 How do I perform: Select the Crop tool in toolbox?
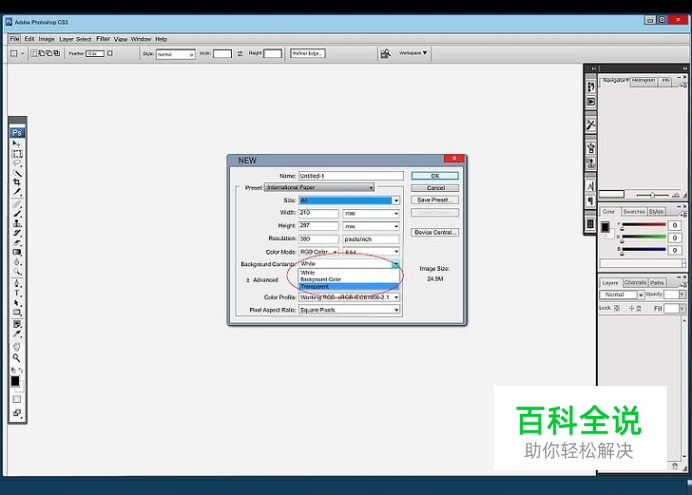pyautogui.click(x=17, y=182)
